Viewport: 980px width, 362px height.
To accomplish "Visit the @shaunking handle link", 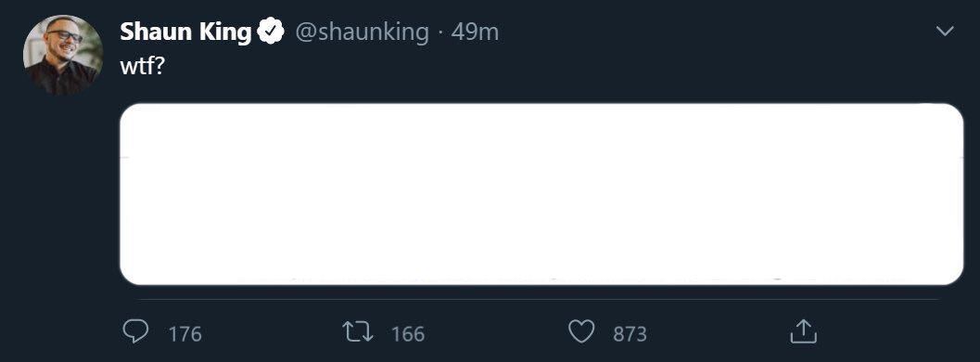I will (x=362, y=32).
